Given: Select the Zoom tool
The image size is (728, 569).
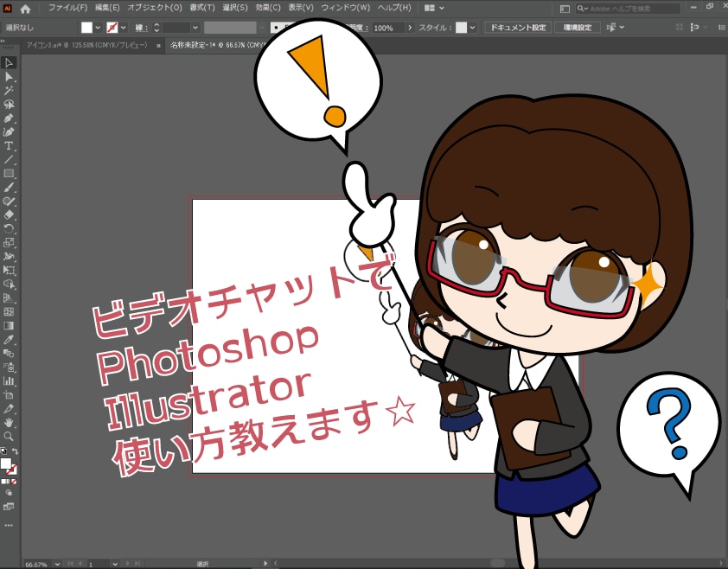Looking at the screenshot, I should click(x=9, y=437).
